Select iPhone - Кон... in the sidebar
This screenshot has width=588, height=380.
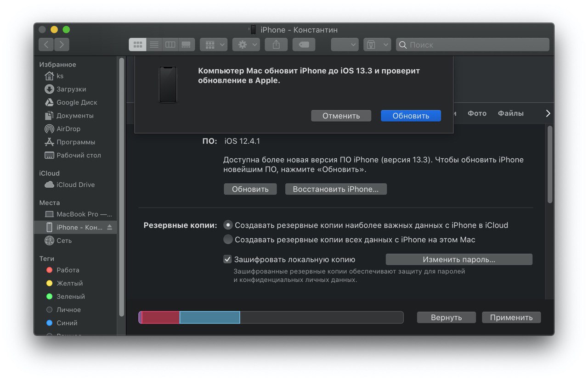pos(75,227)
